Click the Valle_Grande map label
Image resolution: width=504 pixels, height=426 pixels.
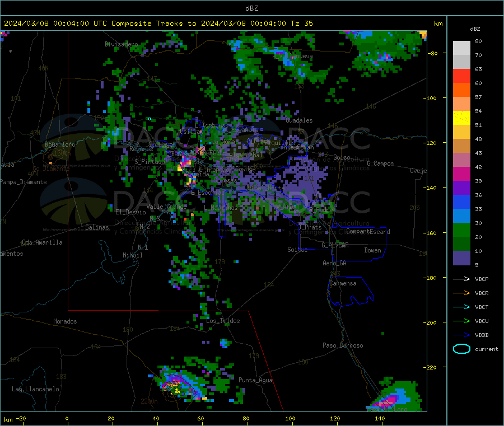tap(166, 207)
